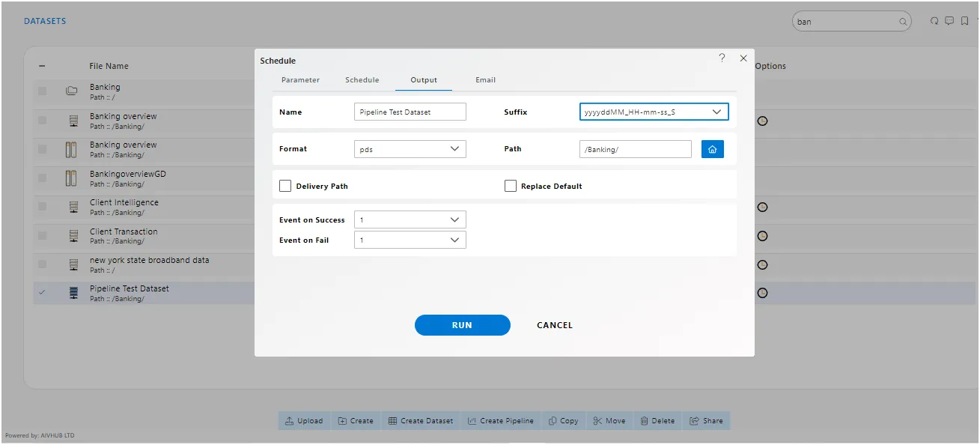Open the Suffix dropdown

point(654,112)
